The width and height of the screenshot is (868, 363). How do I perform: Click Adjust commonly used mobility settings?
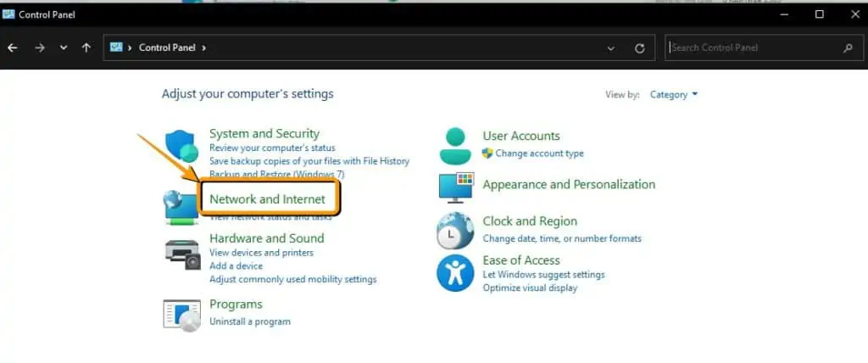[x=292, y=279]
